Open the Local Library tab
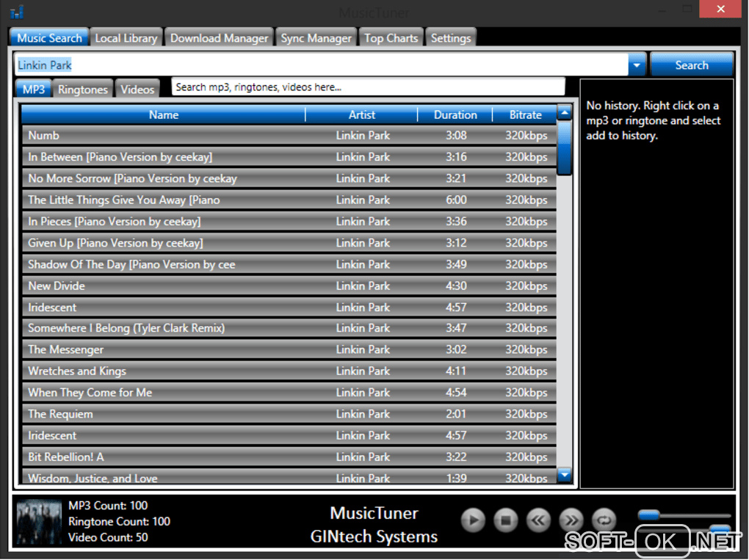This screenshot has width=749, height=560. [x=126, y=38]
